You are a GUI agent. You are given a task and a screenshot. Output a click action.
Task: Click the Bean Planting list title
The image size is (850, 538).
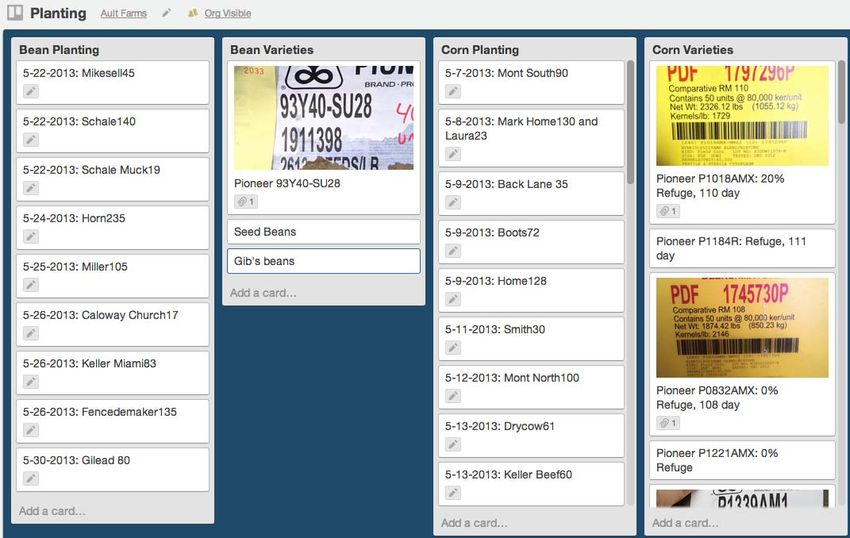click(x=59, y=50)
